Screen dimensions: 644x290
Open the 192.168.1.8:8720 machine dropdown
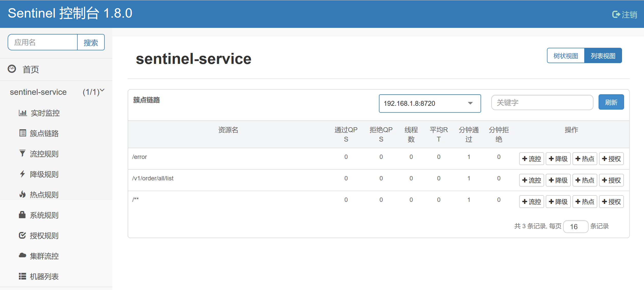coord(430,103)
